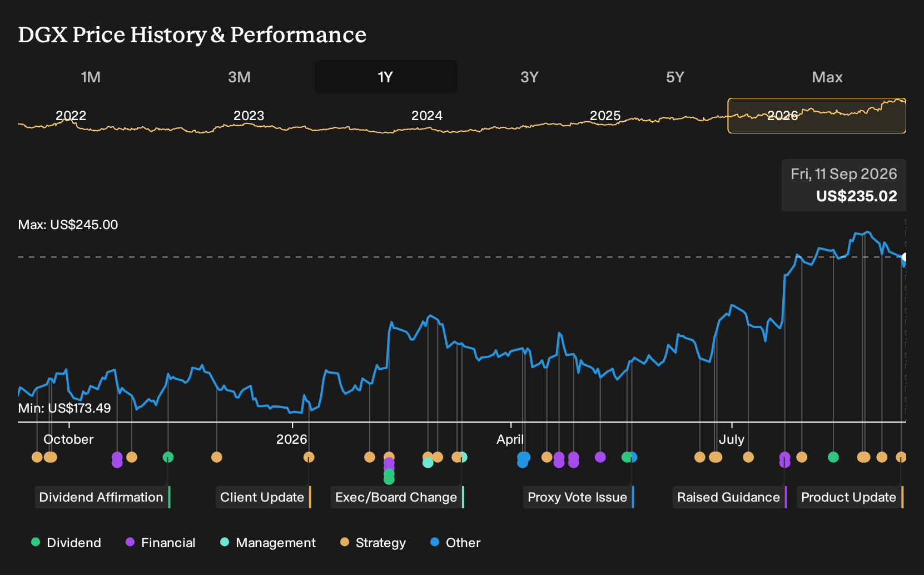This screenshot has height=575, width=924.
Task: Switch to the 3M range tab
Action: coord(239,77)
